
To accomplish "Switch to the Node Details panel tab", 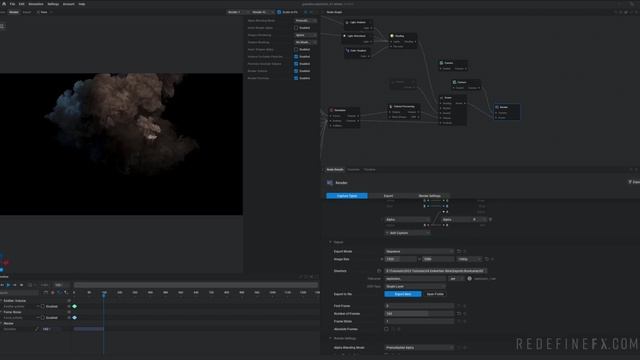I will (335, 169).
